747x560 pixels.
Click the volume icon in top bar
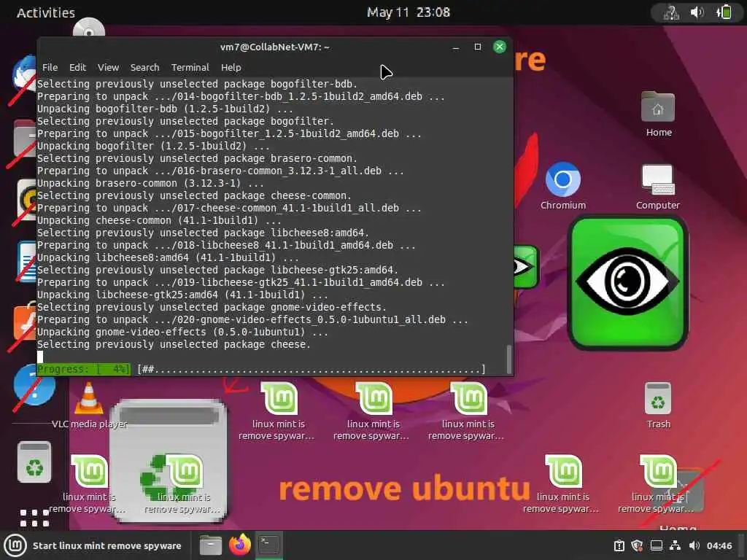697,12
